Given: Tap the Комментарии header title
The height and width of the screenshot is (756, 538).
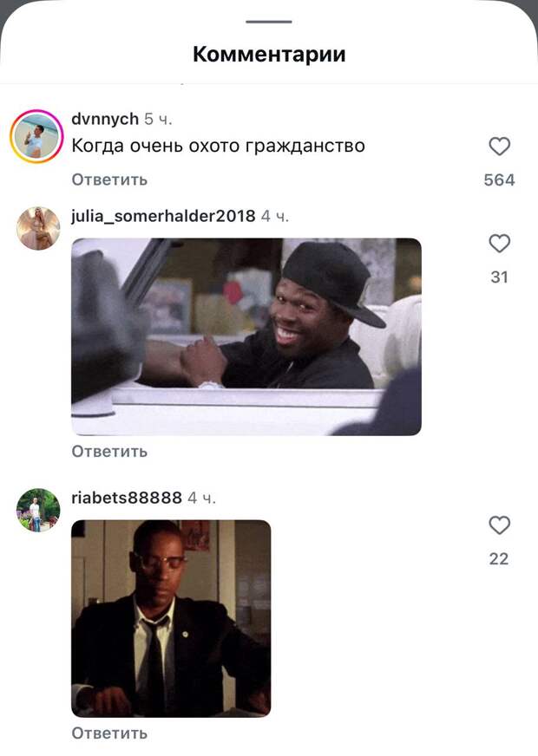Looking at the screenshot, I should click(x=269, y=54).
